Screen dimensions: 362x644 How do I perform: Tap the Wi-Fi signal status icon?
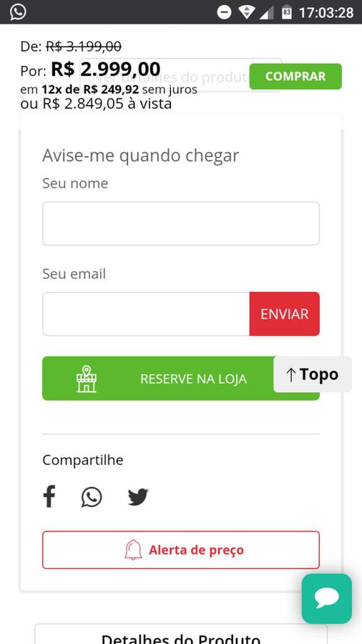[246, 12]
